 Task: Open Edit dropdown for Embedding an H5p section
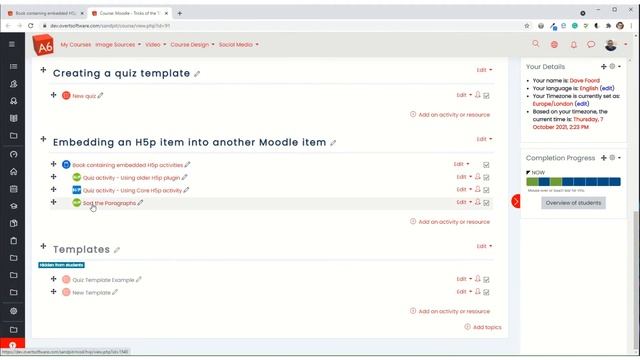(x=484, y=139)
